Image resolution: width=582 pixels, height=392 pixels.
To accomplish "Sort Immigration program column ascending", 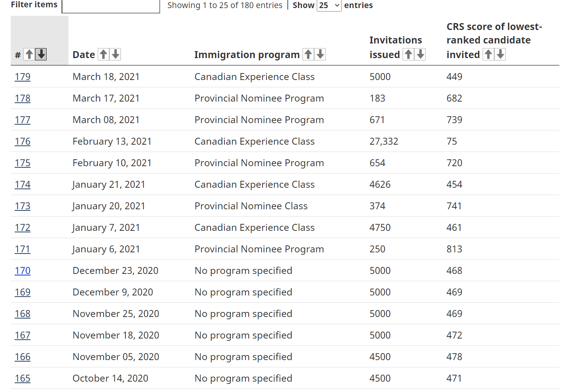I will pos(308,55).
